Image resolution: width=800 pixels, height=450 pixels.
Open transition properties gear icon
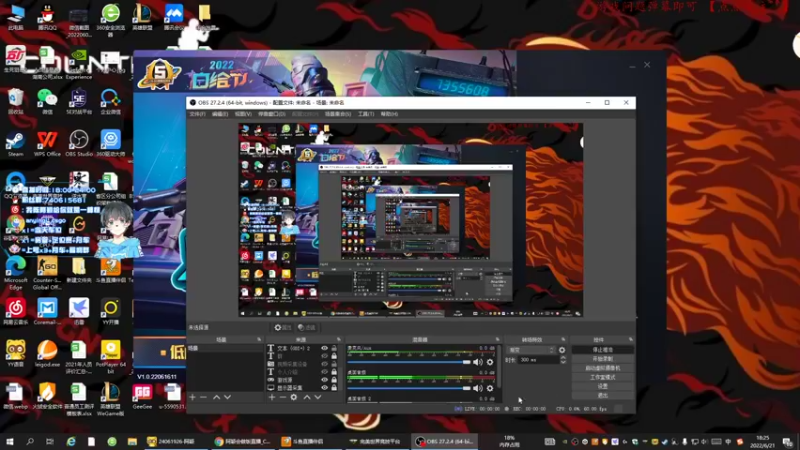pos(562,350)
